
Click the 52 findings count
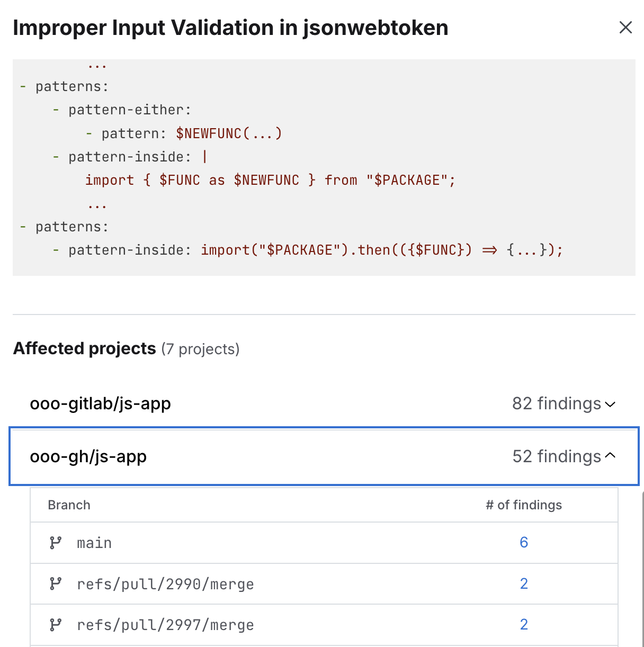(x=556, y=456)
